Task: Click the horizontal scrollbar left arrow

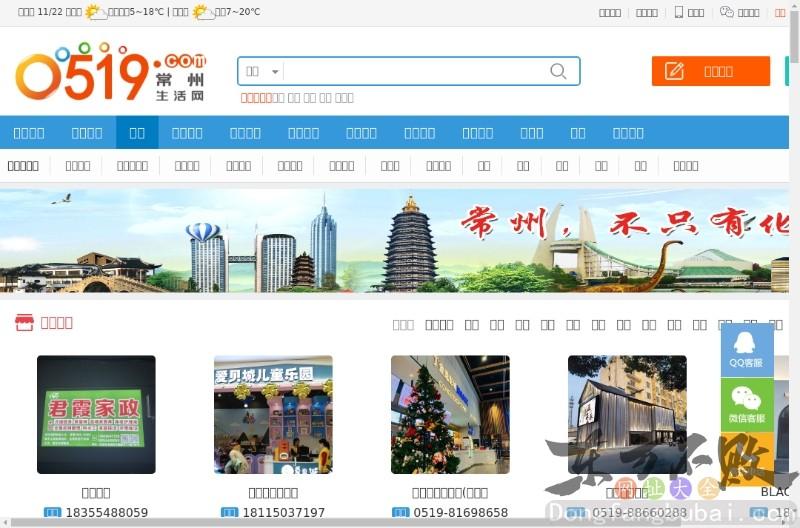Action: pos(5,523)
